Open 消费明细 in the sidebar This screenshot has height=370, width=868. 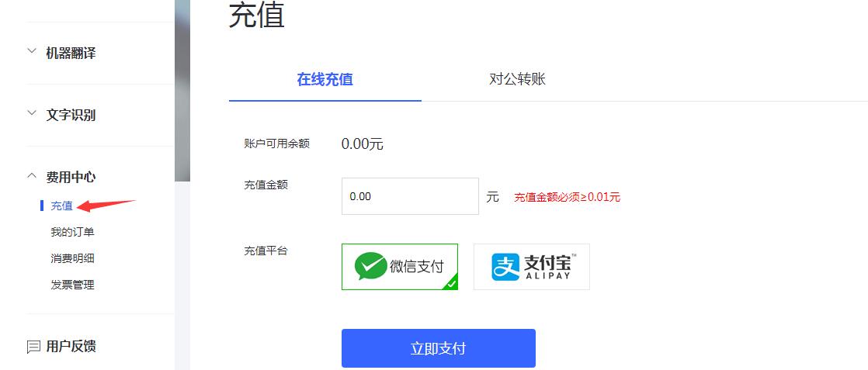click(72, 258)
